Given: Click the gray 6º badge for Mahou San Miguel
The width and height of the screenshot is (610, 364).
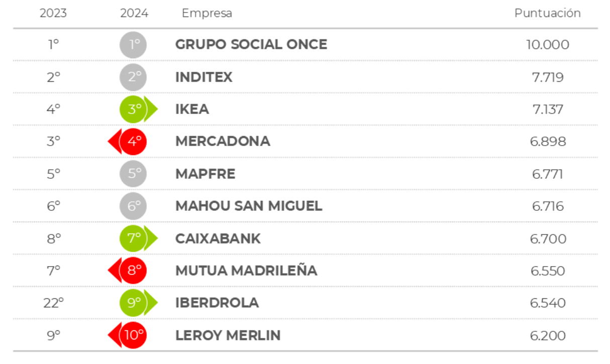Looking at the screenshot, I should [134, 206].
